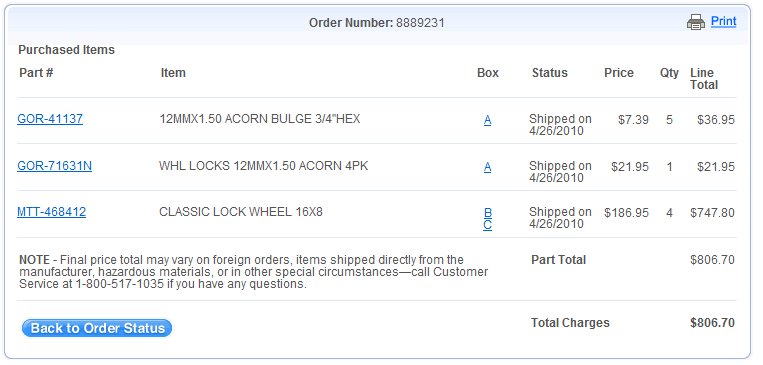Open part number GOR-41137 link
This screenshot has height=365, width=763.
coord(50,119)
